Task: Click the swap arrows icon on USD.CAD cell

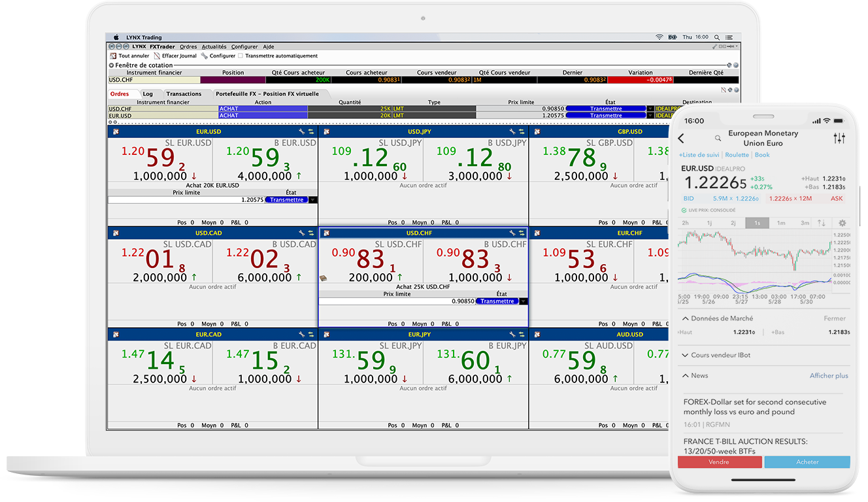Action: tap(311, 233)
